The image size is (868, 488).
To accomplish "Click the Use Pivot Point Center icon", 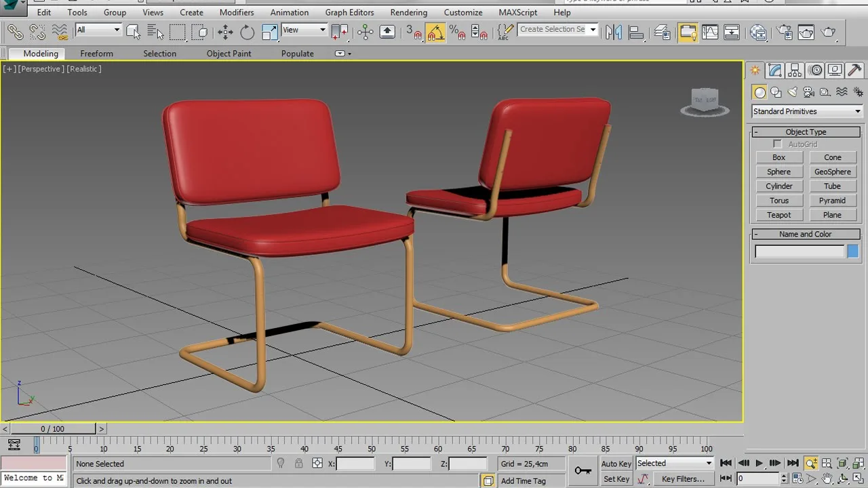I will point(340,32).
